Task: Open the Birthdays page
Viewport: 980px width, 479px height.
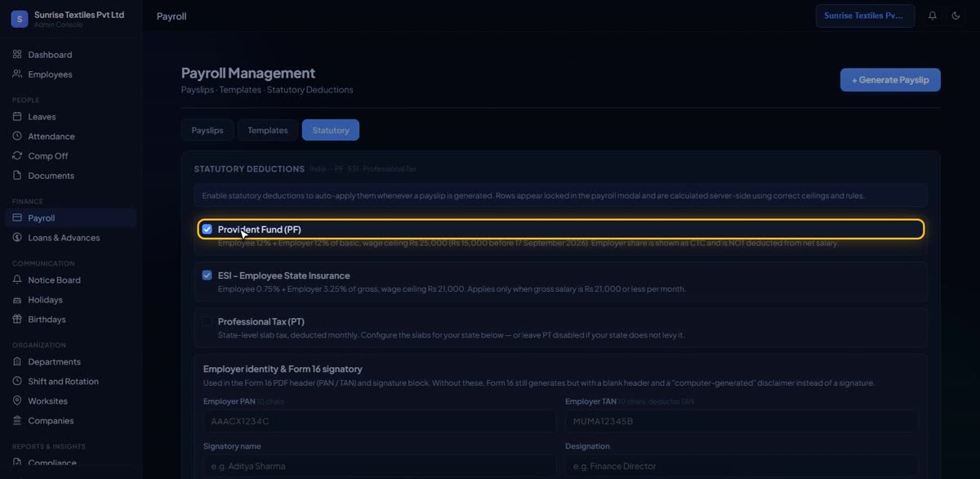Action: [70, 320]
